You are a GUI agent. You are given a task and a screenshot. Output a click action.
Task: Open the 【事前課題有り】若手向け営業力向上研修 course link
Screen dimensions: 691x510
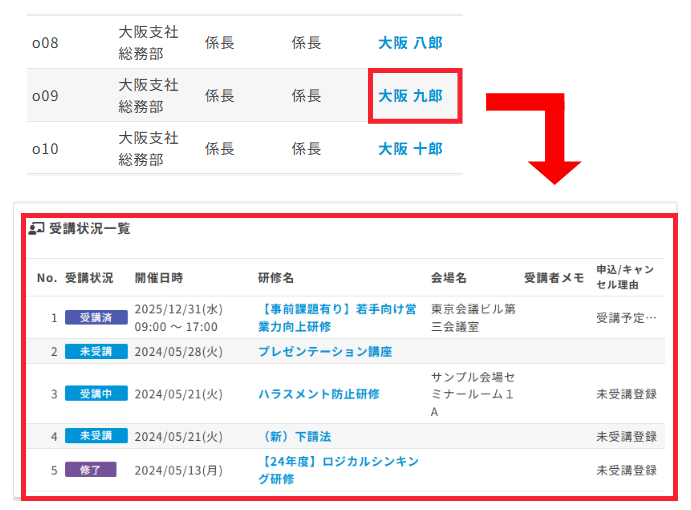(x=337, y=318)
